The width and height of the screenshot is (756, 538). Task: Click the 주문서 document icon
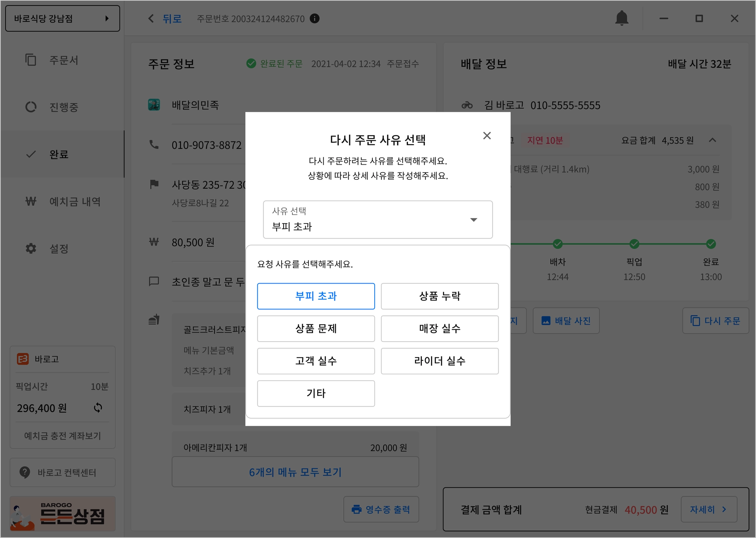31,60
